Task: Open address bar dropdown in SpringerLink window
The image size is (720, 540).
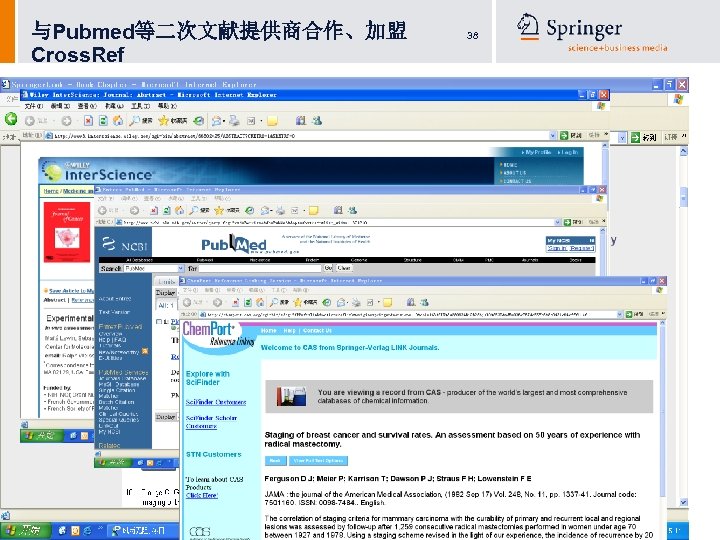Action: [622, 137]
